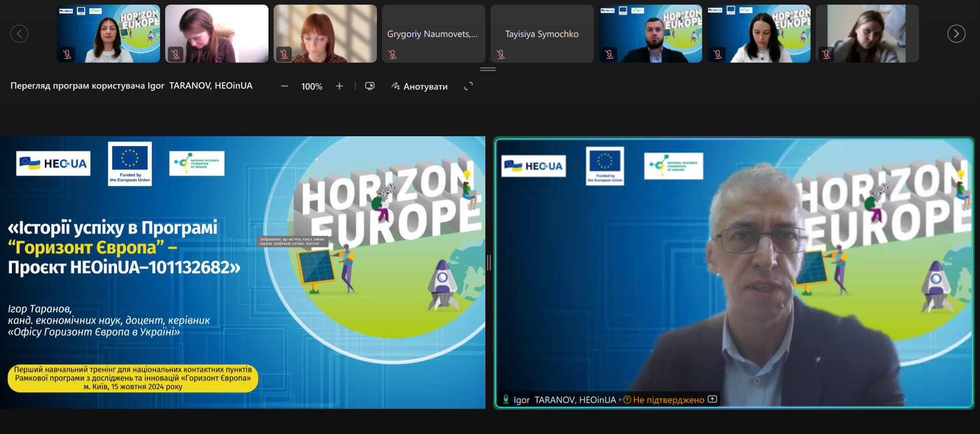Click the expand to fullscreen corner icon
Image resolution: width=980 pixels, height=434 pixels.
[468, 86]
